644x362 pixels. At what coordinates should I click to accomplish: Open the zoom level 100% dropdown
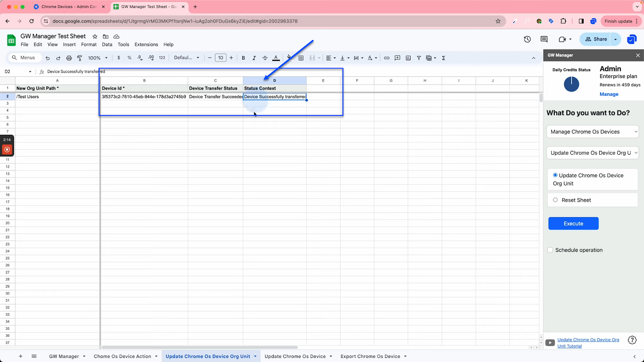click(x=97, y=58)
